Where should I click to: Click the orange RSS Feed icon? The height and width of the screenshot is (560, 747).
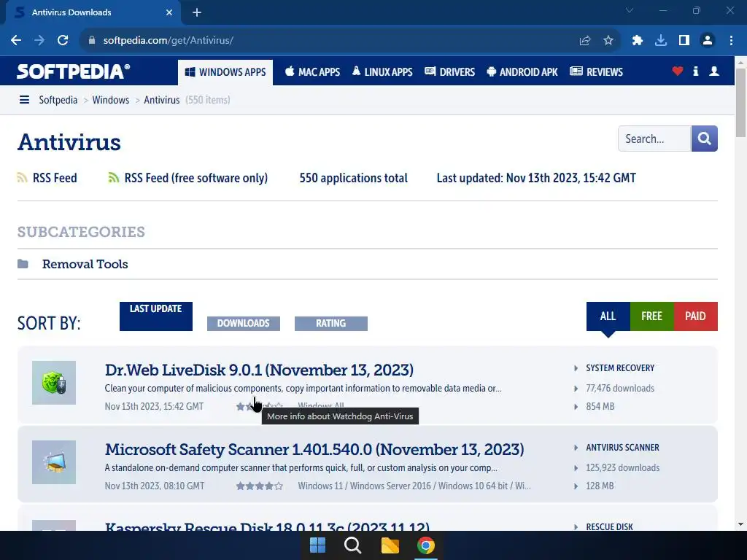[x=23, y=178]
